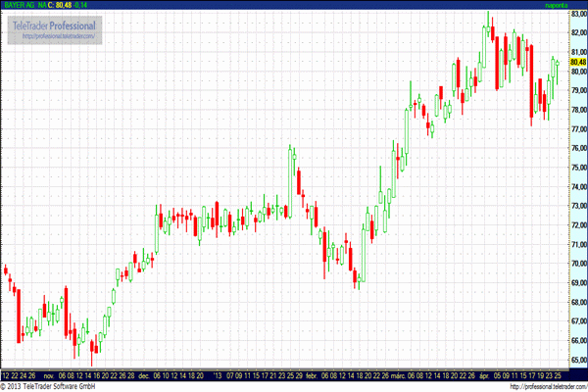The image size is (588, 392).
Task: Click the 65,00 price axis label
Action: click(577, 360)
